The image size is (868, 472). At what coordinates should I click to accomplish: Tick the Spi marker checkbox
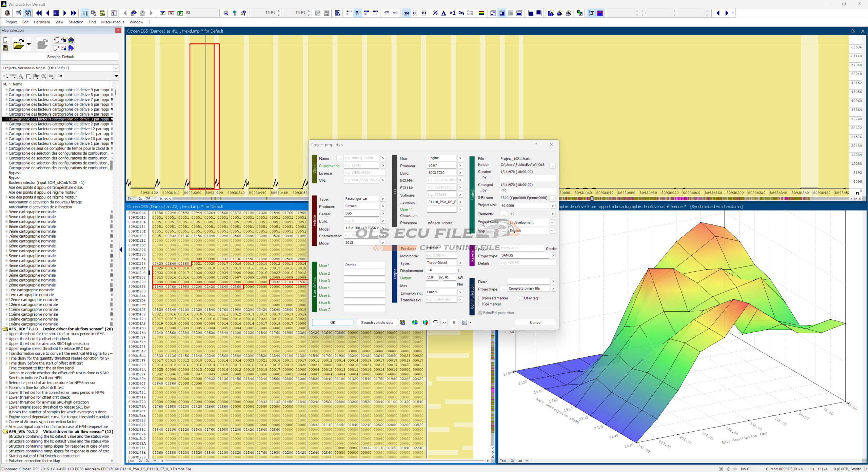coord(480,304)
